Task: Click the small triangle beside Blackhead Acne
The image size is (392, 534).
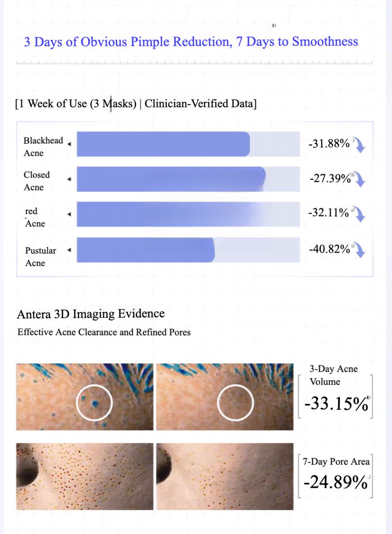Action: pyautogui.click(x=69, y=144)
